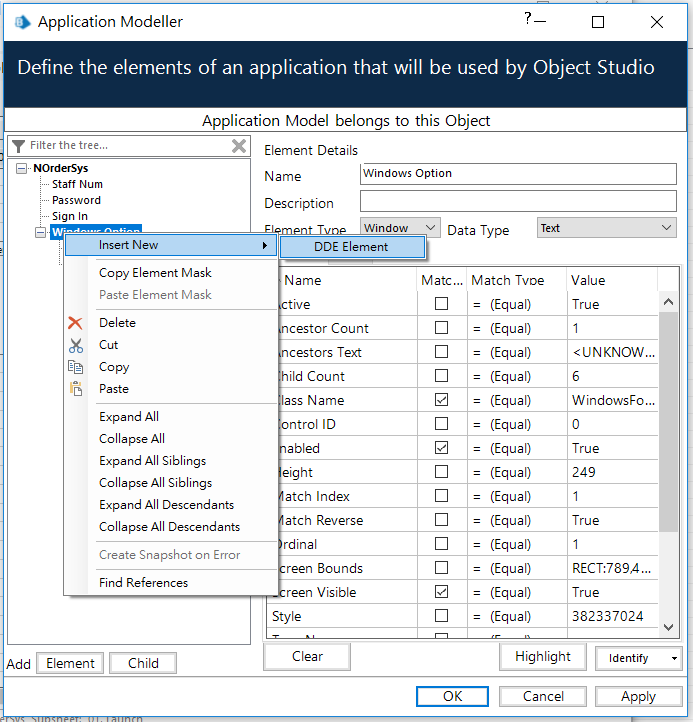Click Screen Bounds value RECT:789,4...
This screenshot has height=722, width=693.
click(x=611, y=568)
